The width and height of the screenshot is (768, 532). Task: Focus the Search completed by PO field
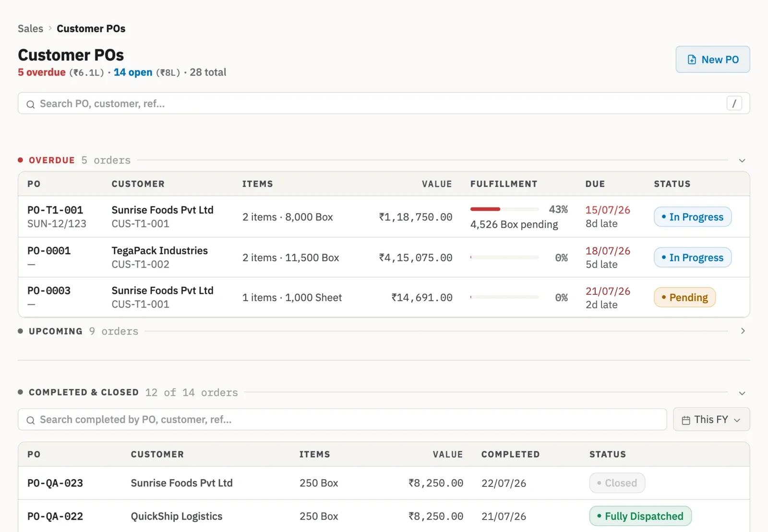(342, 420)
